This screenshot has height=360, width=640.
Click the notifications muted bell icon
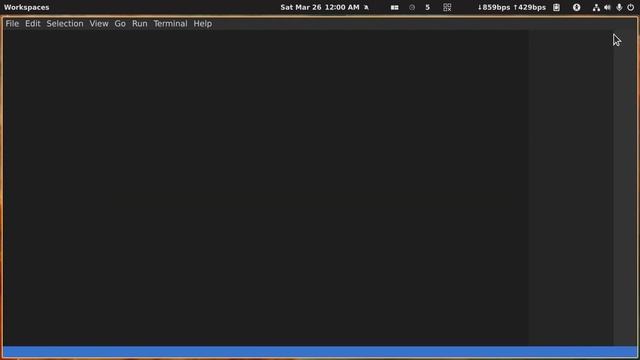pyautogui.click(x=366, y=7)
